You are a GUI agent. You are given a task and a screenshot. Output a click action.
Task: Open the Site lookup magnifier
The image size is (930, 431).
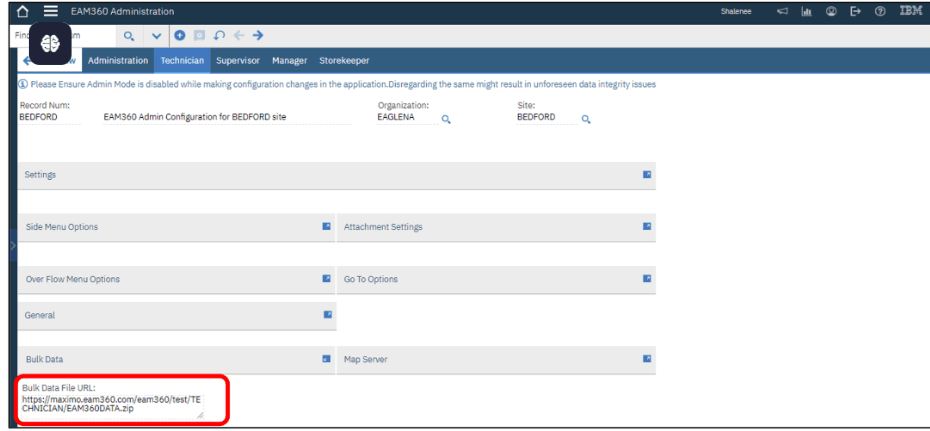coord(586,119)
